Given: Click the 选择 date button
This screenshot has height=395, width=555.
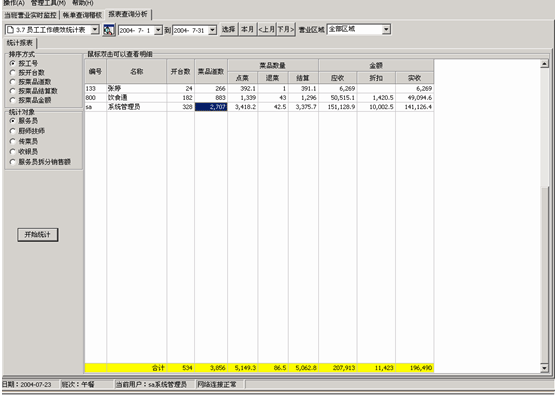Looking at the screenshot, I should pyautogui.click(x=229, y=29).
